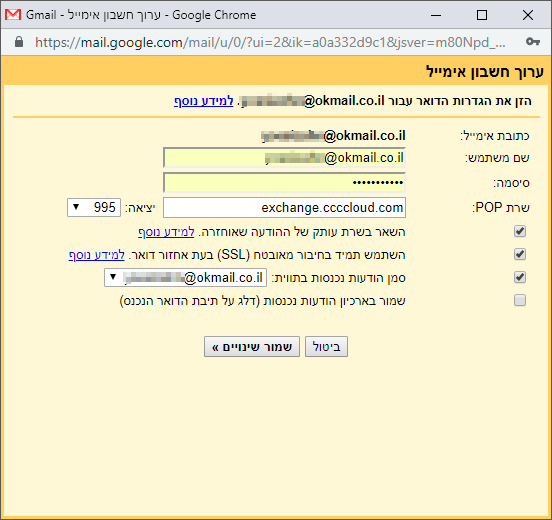Open למידע נוסף link beside leave copy option
Viewport: 552px width, 520px height.
(x=166, y=232)
